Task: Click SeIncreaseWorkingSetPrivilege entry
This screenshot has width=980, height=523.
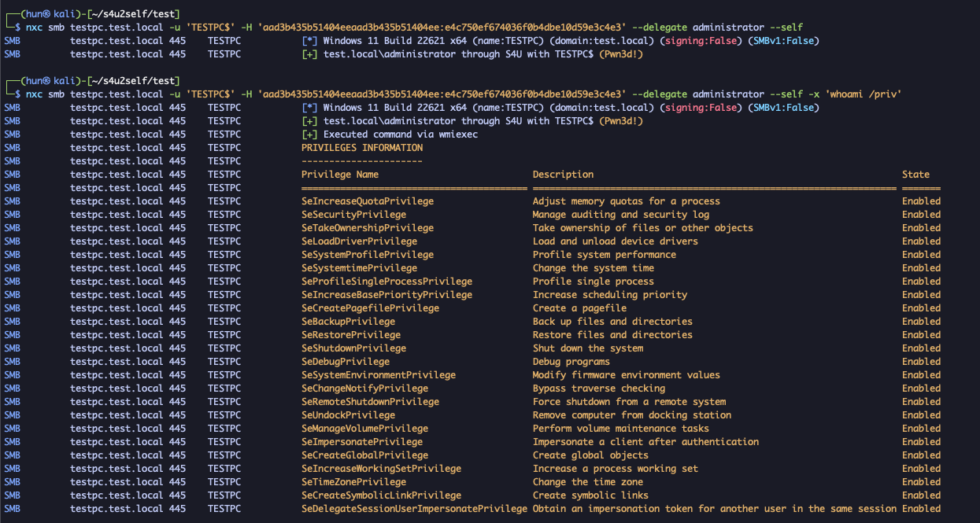Action: pos(382,469)
